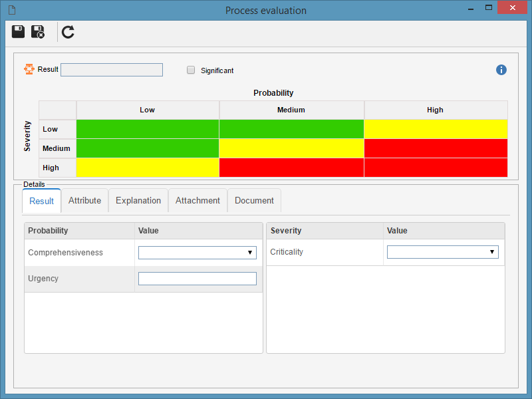Open the blue information icon

click(501, 70)
